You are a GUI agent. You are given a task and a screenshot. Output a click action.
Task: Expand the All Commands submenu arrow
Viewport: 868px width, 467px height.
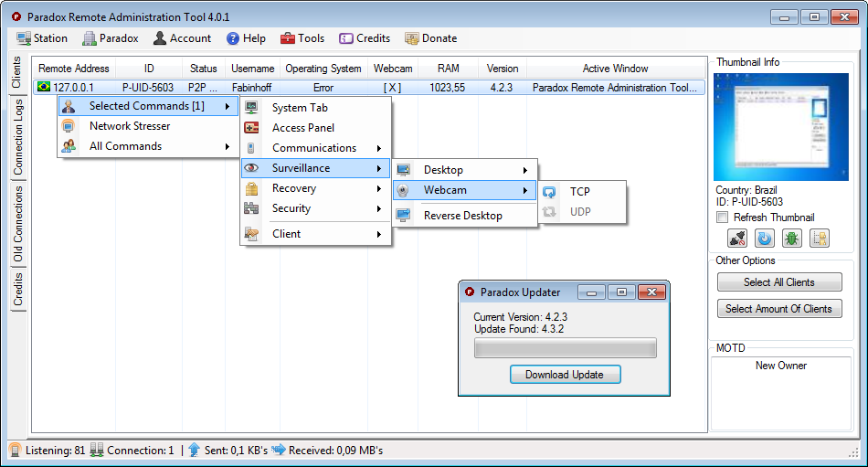pyautogui.click(x=227, y=146)
